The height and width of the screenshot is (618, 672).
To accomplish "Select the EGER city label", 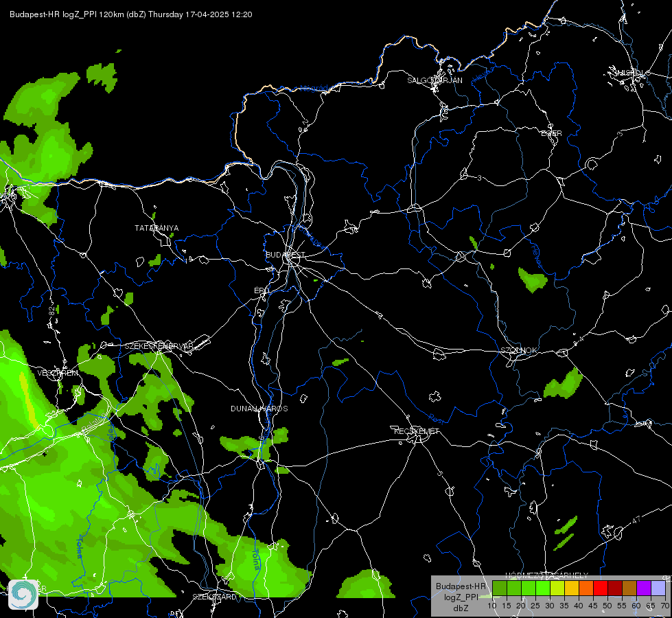I will (551, 133).
